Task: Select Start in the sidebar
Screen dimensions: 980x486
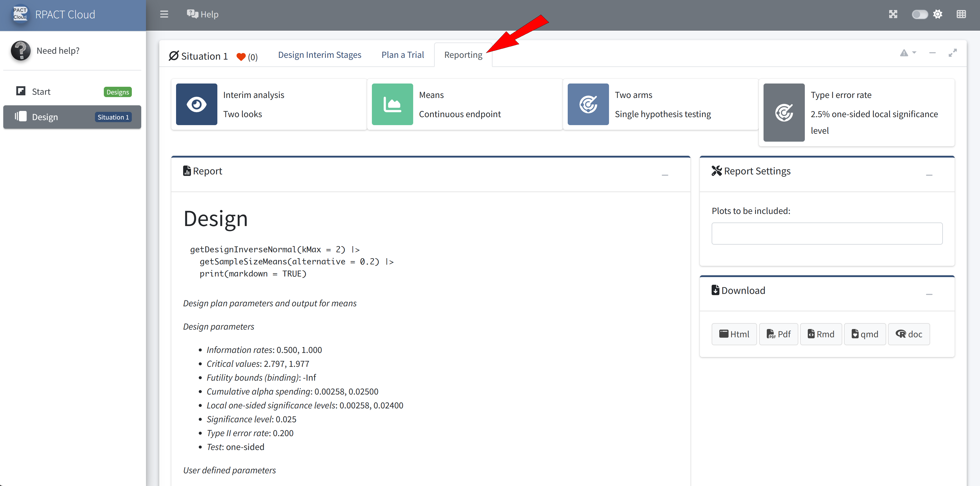Action: (41, 92)
